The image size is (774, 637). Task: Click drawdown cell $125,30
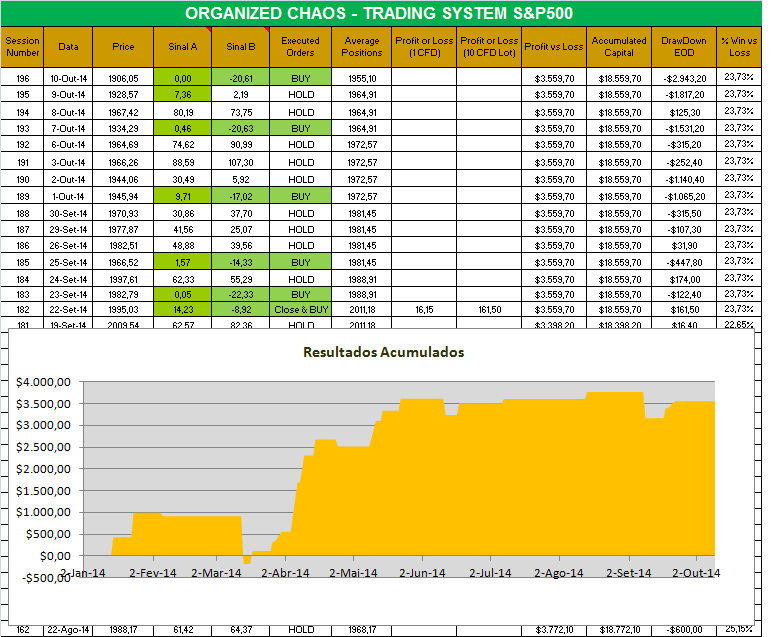coord(684,112)
